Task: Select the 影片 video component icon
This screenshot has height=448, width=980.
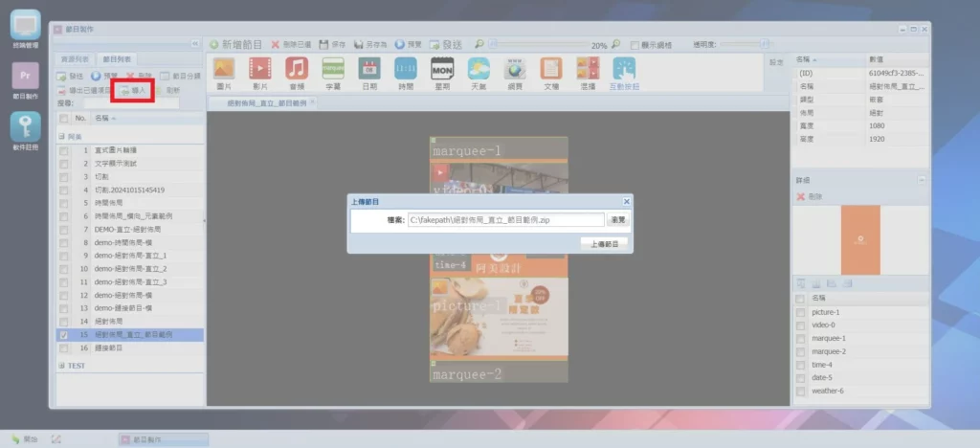Action: coord(259,69)
